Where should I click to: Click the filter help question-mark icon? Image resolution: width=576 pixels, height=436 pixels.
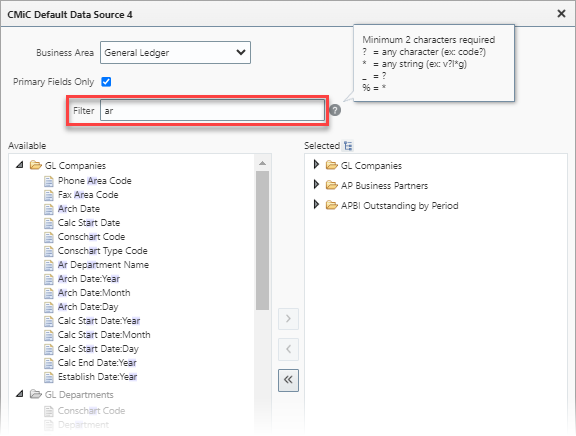click(335, 110)
